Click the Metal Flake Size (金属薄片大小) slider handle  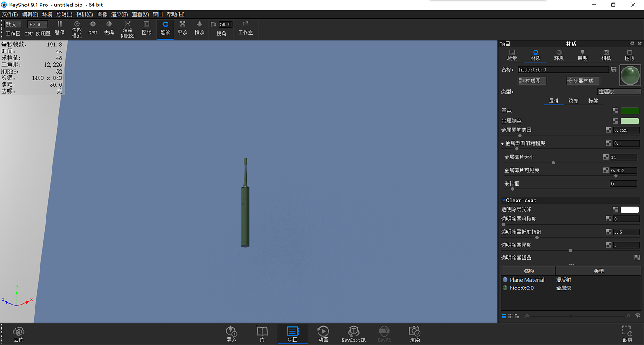[x=553, y=163]
